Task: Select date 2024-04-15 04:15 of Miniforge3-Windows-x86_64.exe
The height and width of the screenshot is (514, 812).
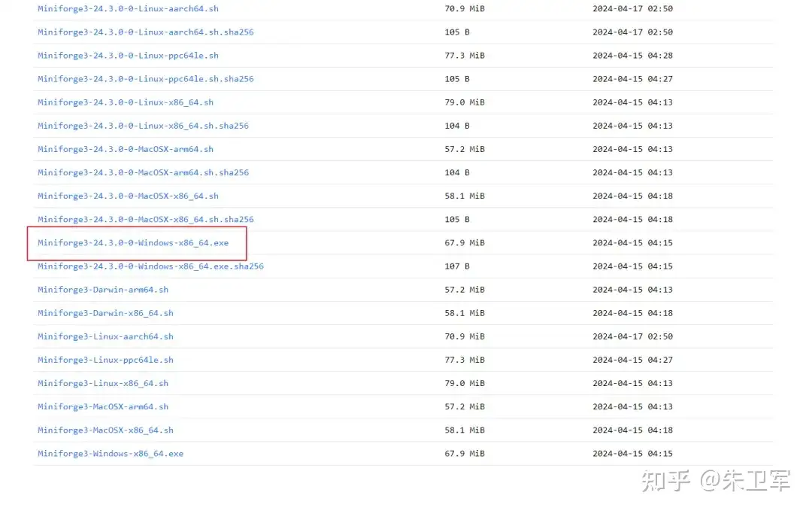Action: [633, 453]
